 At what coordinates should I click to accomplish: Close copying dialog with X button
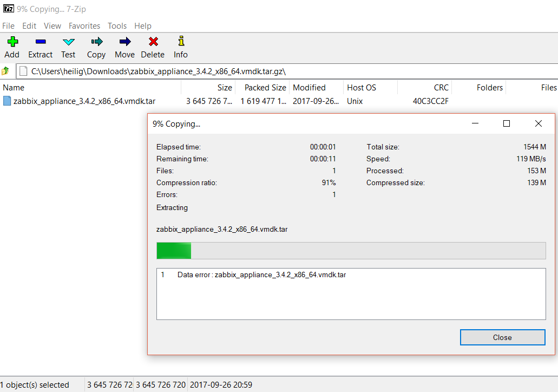coord(539,123)
